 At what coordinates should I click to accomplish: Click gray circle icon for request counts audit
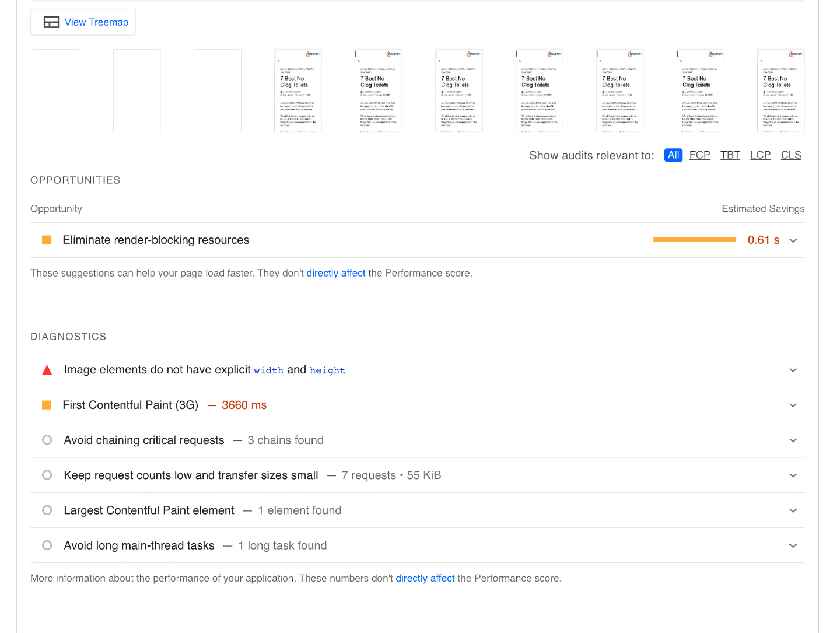click(47, 475)
